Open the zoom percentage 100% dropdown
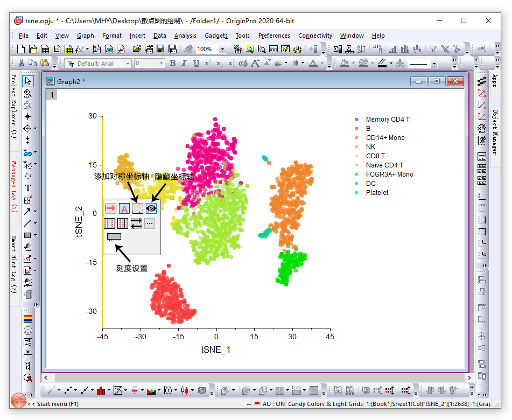Screen dimensions: 512x420 222,50
